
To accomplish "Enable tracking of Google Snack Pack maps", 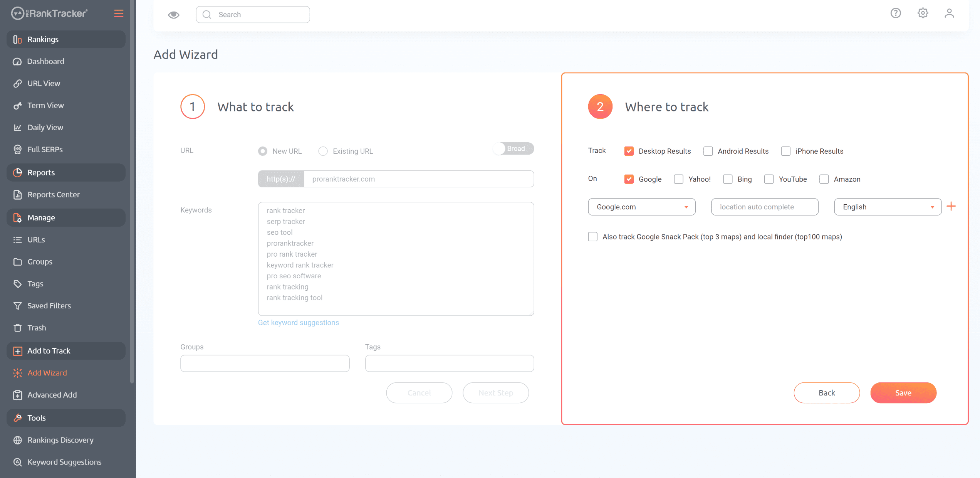I will [592, 236].
